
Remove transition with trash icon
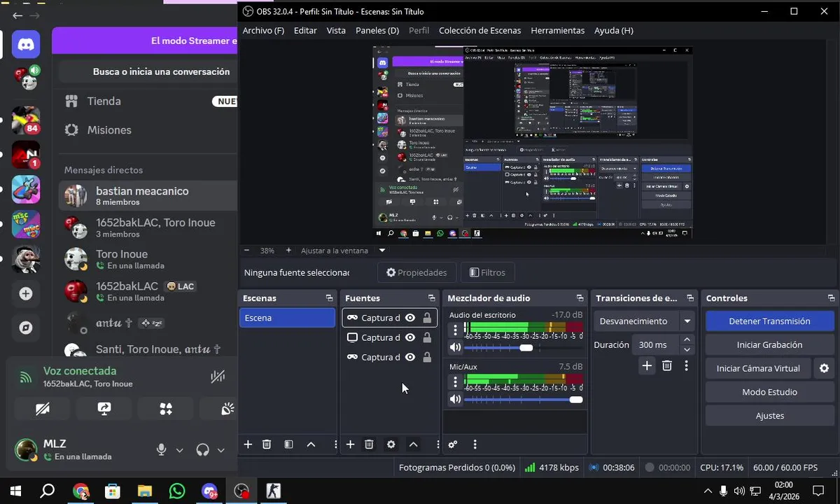coord(667,365)
